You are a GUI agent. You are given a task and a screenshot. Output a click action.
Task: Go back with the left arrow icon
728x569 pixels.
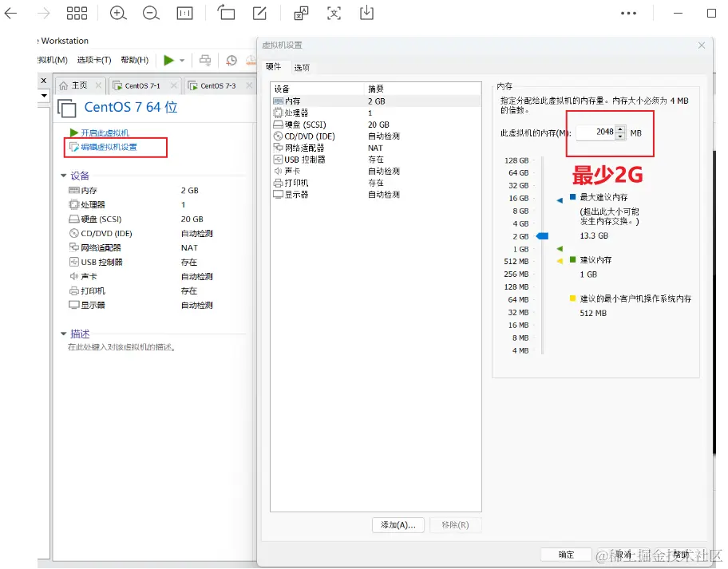10,13
